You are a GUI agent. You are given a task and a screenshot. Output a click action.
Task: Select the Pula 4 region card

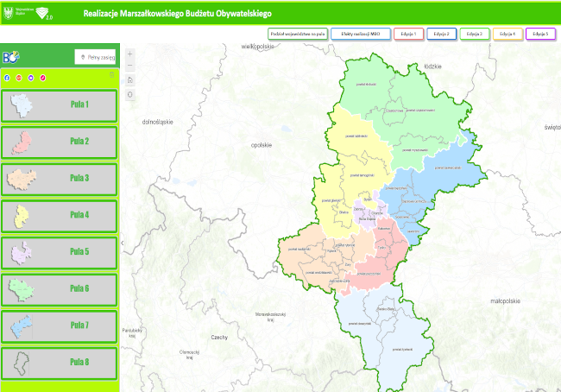click(59, 215)
